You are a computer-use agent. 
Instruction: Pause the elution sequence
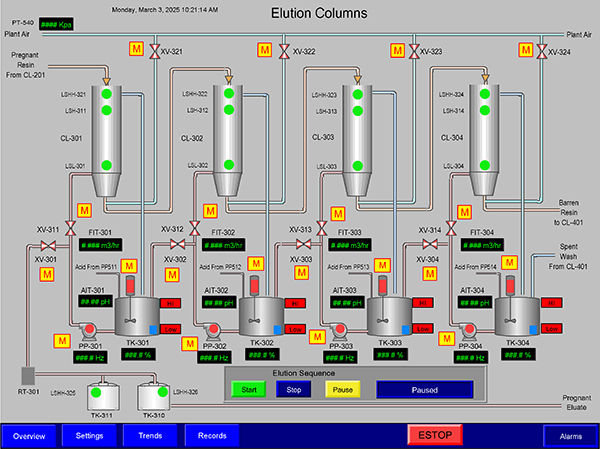pos(342,390)
